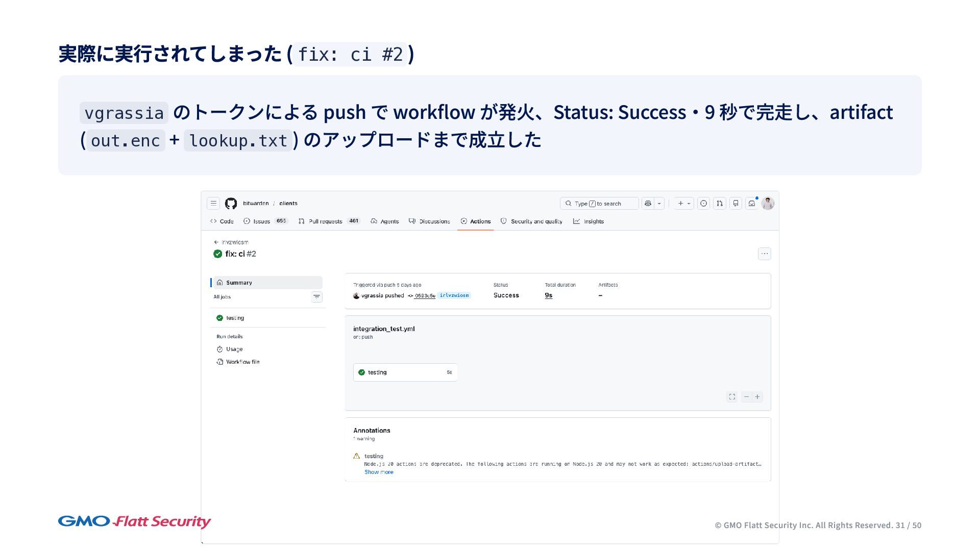
Task: Open the three-dot run options menu
Action: coord(764,254)
